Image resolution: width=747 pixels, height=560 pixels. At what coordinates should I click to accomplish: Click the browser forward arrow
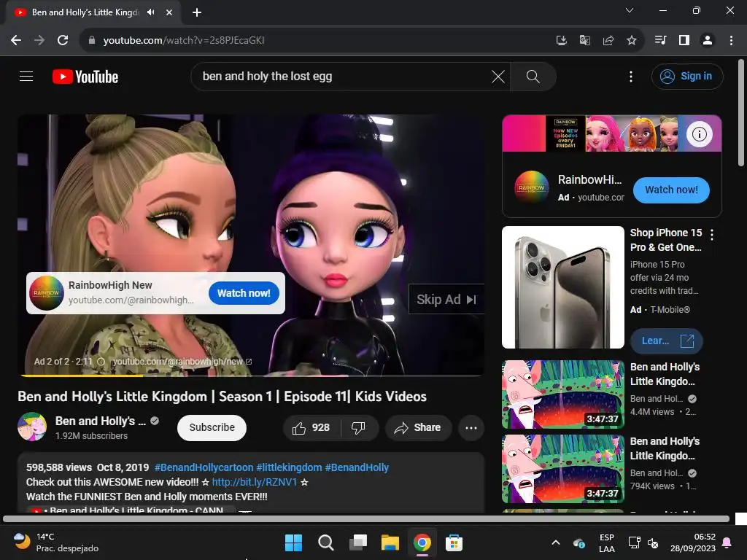[x=39, y=40]
